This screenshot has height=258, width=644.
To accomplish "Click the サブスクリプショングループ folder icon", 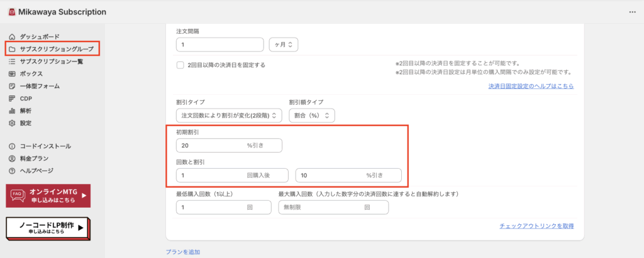I will click(13, 49).
